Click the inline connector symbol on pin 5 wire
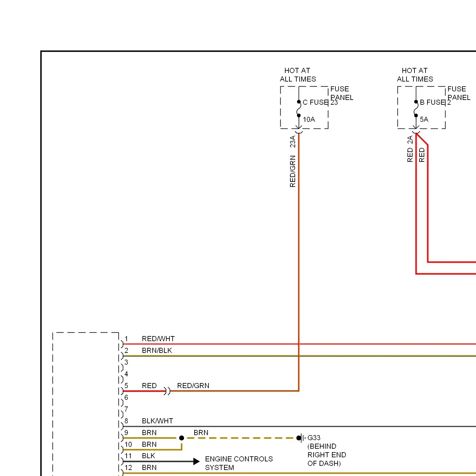 pyautogui.click(x=167, y=391)
